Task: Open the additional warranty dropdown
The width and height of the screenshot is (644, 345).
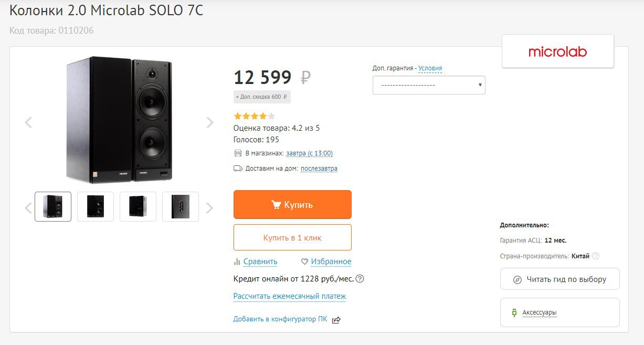Action: coord(429,85)
